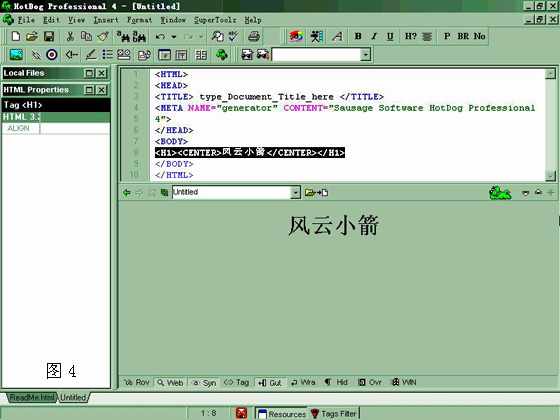Click the Insert Image icon
The height and width of the screenshot is (420, 560).
coord(16,55)
